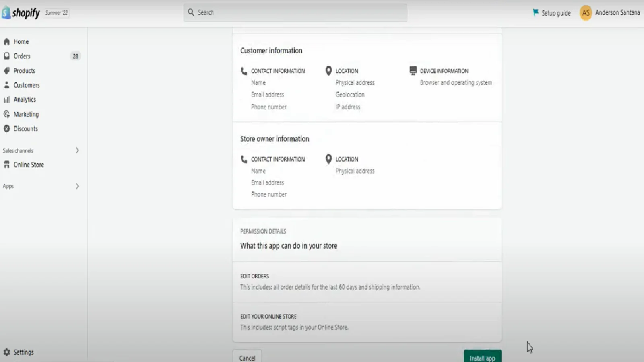This screenshot has width=644, height=362.
Task: Click the Analytics bar chart icon
Action: tap(6, 99)
